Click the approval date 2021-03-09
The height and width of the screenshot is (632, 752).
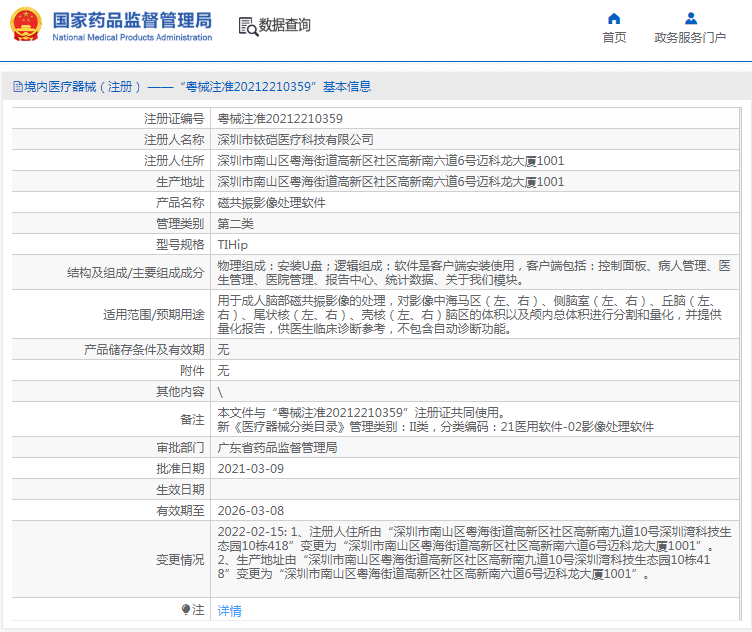pyautogui.click(x=250, y=468)
